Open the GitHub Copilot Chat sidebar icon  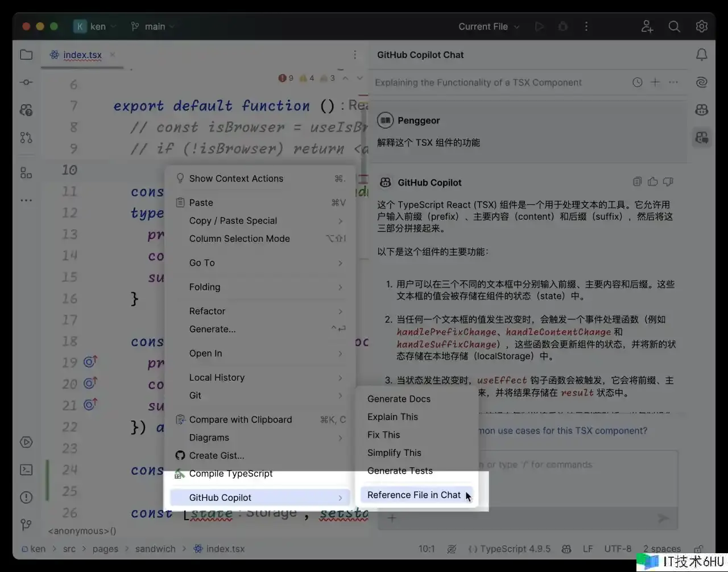click(702, 137)
